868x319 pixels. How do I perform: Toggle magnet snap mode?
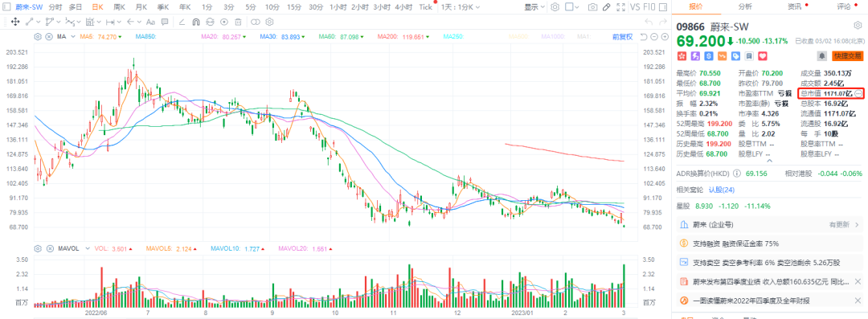point(195,22)
